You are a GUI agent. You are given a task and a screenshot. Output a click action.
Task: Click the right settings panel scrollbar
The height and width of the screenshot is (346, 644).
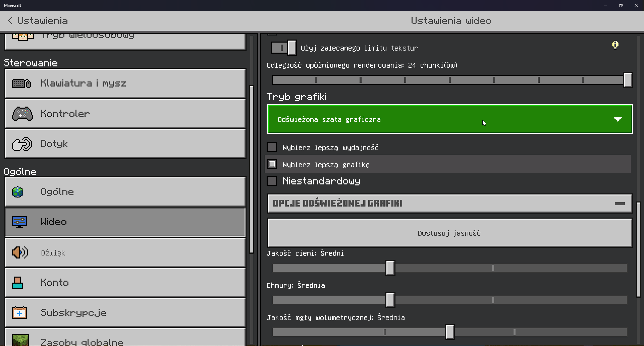[x=639, y=249]
